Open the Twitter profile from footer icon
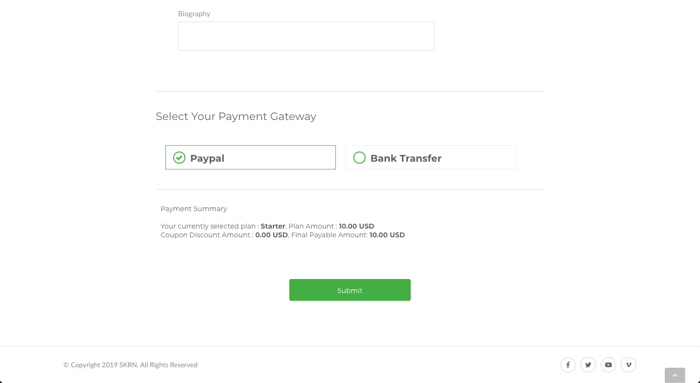Screen dimensions: 700x383 (588, 365)
